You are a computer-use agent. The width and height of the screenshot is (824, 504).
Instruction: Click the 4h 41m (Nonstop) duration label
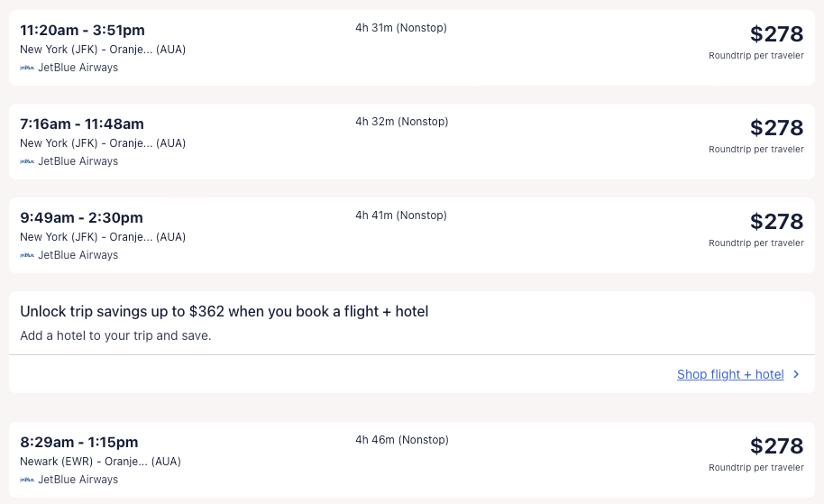[401, 215]
